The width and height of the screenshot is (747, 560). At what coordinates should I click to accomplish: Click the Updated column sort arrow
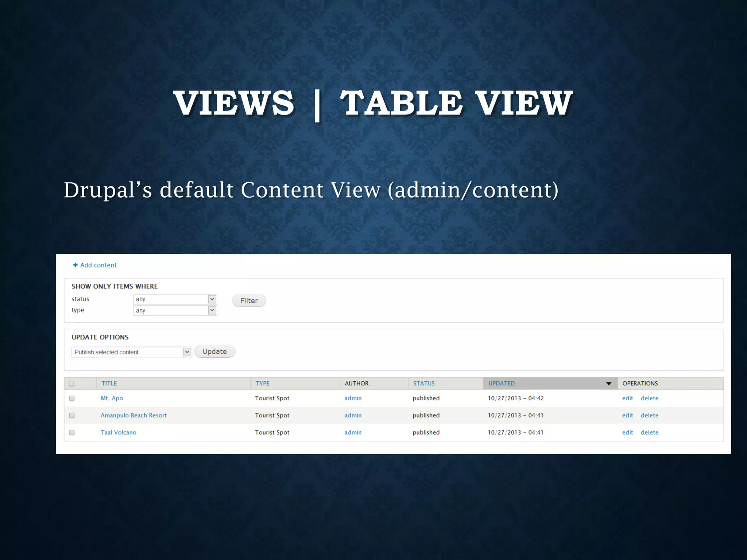coord(608,384)
